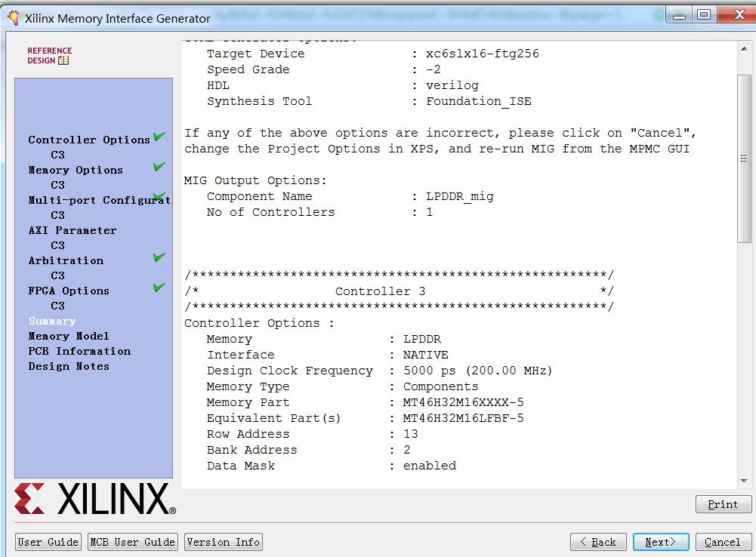
Task: Click the HDL value verilog
Action: tap(452, 85)
